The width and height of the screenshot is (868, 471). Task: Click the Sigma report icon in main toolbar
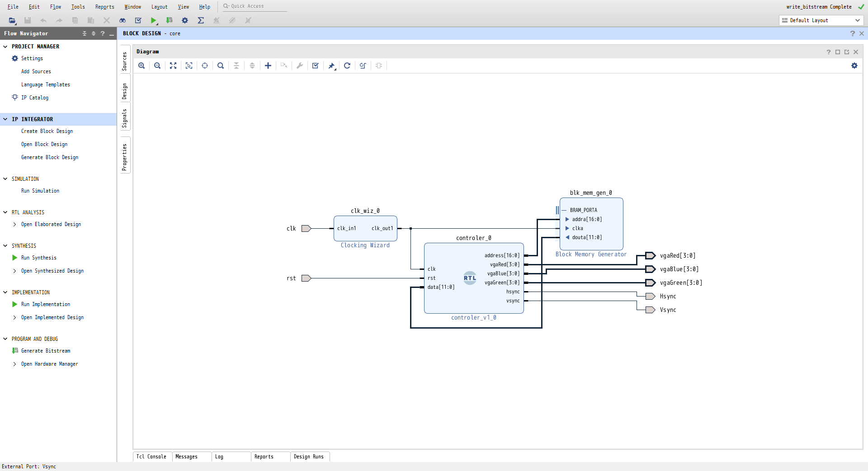201,20
